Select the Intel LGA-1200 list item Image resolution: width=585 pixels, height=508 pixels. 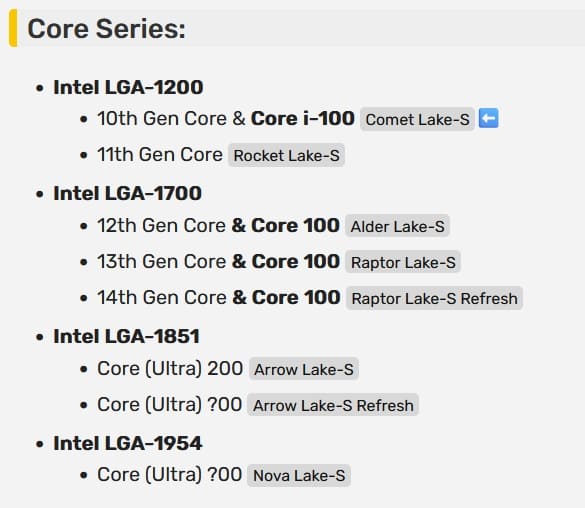click(x=128, y=87)
